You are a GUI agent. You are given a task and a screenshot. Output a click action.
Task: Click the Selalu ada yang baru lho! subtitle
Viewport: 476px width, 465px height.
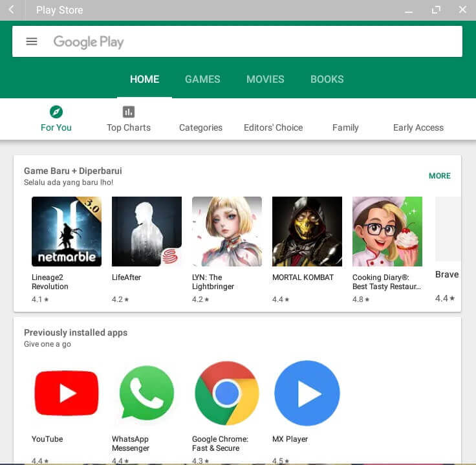(69, 182)
